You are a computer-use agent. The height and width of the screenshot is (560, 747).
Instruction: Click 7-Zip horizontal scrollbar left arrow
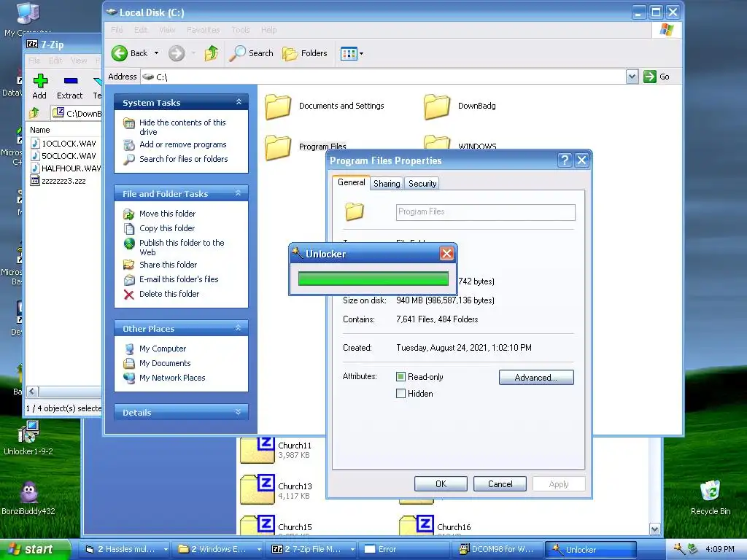tap(32, 392)
